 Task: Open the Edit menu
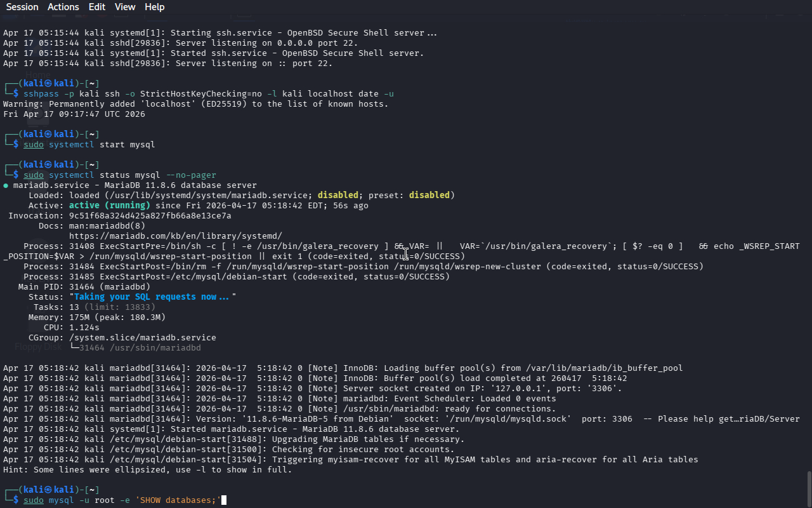(x=97, y=7)
